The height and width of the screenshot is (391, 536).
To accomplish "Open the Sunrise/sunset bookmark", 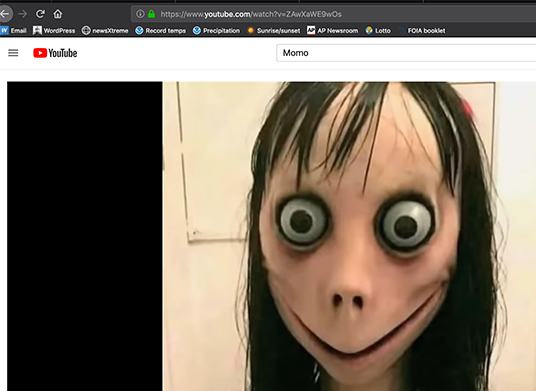I will (x=274, y=31).
